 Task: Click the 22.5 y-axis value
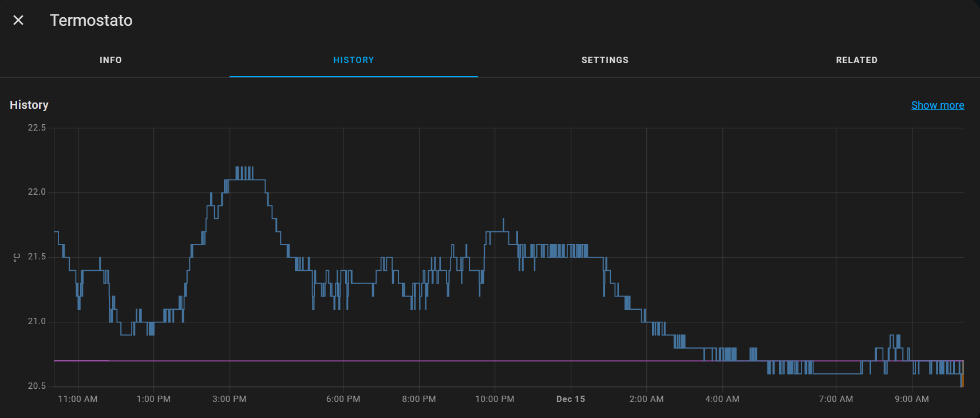click(37, 128)
